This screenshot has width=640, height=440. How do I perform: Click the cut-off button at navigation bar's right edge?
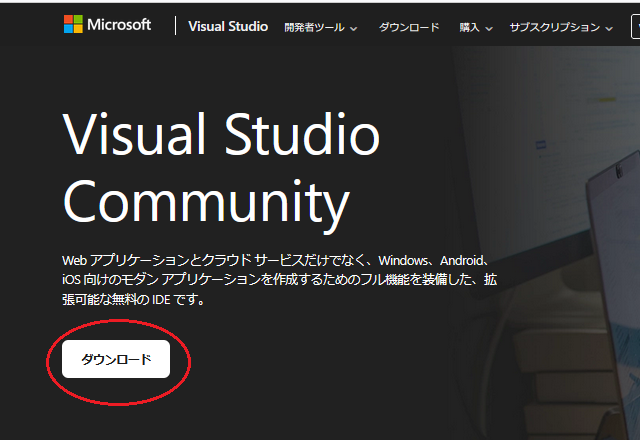point(635,27)
